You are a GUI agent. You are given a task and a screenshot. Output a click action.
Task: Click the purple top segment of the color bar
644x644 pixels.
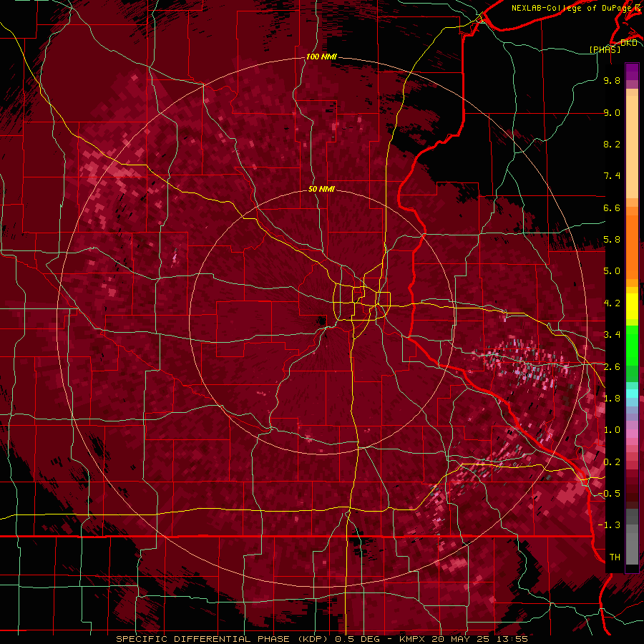click(x=632, y=72)
